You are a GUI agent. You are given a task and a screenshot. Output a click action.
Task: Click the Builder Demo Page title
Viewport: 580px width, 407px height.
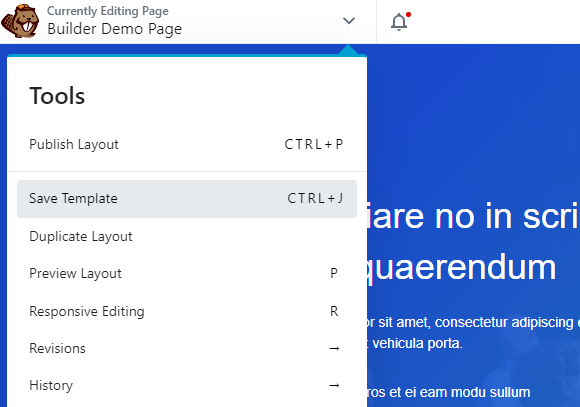(x=115, y=29)
